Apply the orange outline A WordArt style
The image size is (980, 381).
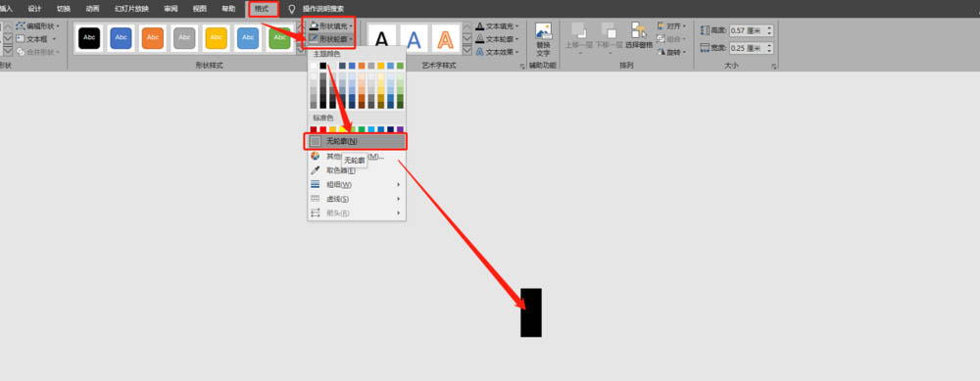click(445, 39)
